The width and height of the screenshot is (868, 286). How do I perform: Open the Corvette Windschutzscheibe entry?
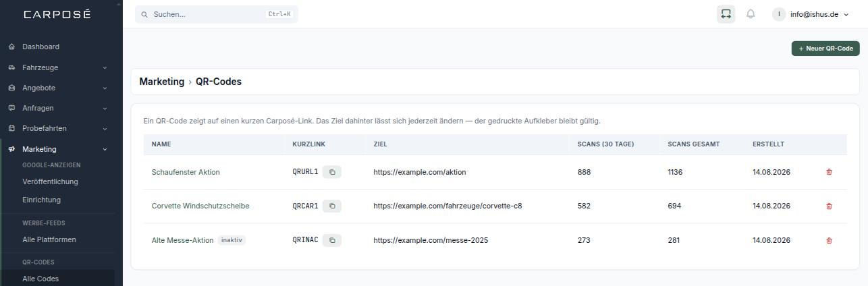coord(200,206)
